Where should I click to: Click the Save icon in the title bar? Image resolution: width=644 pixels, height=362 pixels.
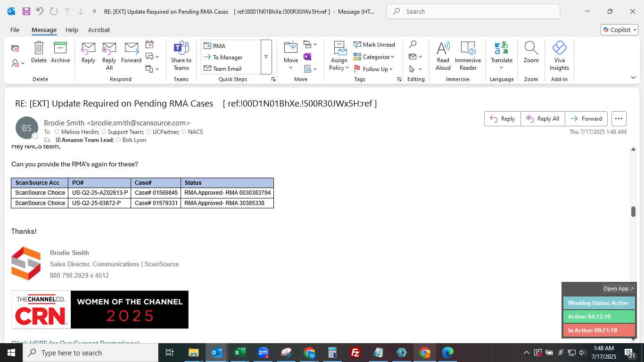pyautogui.click(x=26, y=11)
